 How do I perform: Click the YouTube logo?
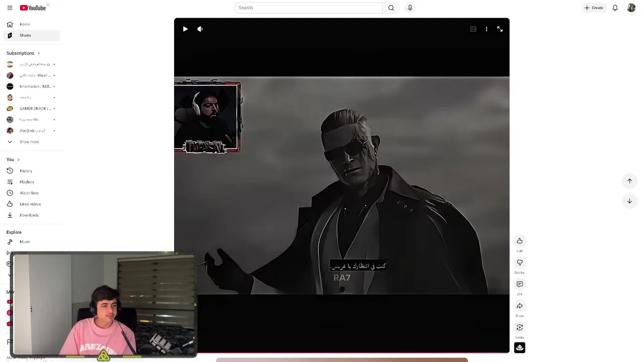coord(33,8)
